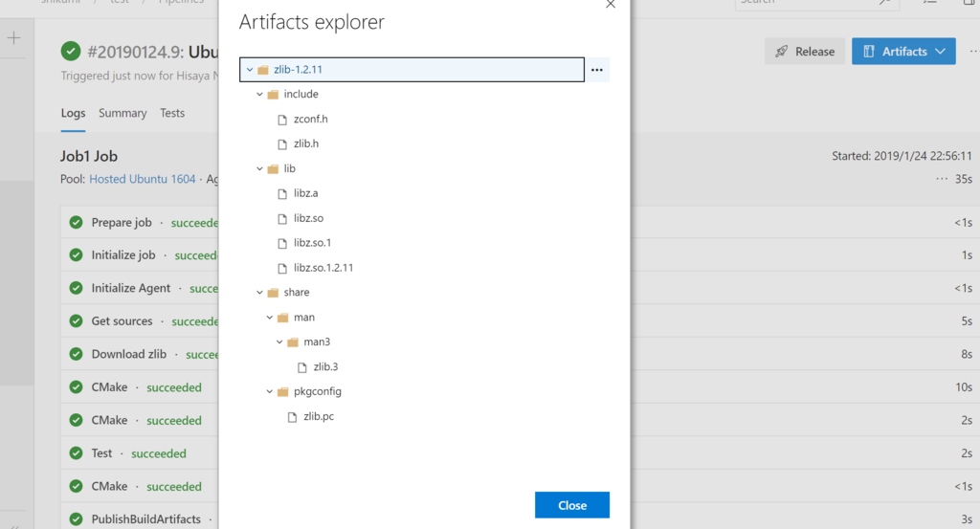Click the zconf.h file icon
This screenshot has width=980, height=529.
(x=282, y=120)
